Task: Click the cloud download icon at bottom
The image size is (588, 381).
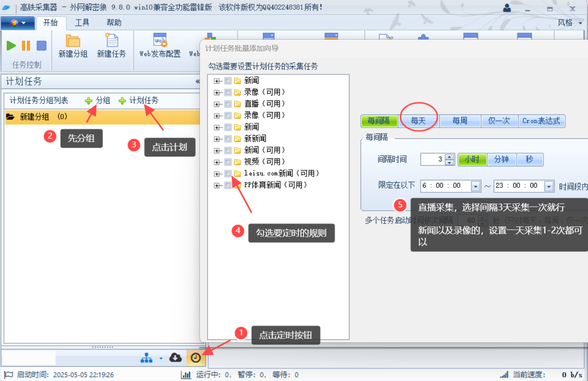Action: pyautogui.click(x=175, y=358)
